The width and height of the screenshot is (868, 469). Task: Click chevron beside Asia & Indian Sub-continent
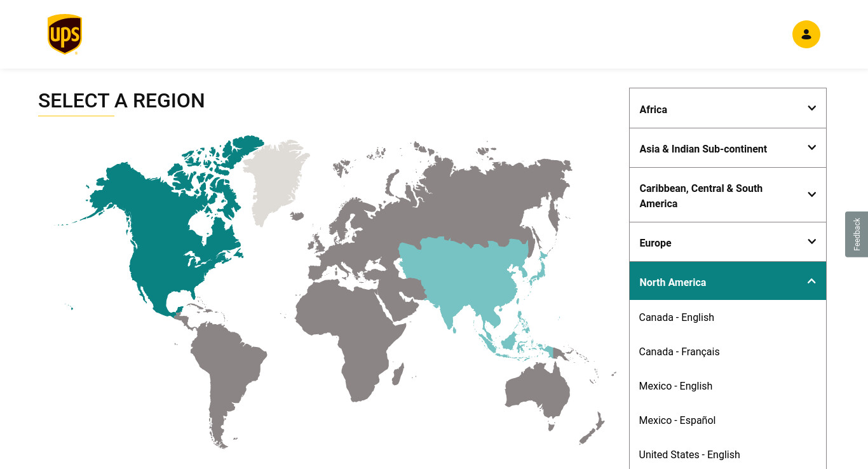click(x=811, y=147)
